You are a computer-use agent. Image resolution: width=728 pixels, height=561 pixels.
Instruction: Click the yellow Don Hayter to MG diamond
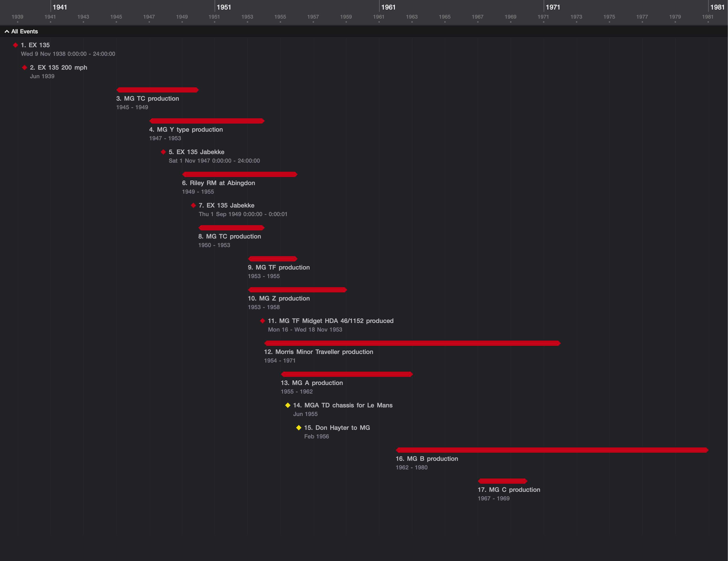point(299,428)
